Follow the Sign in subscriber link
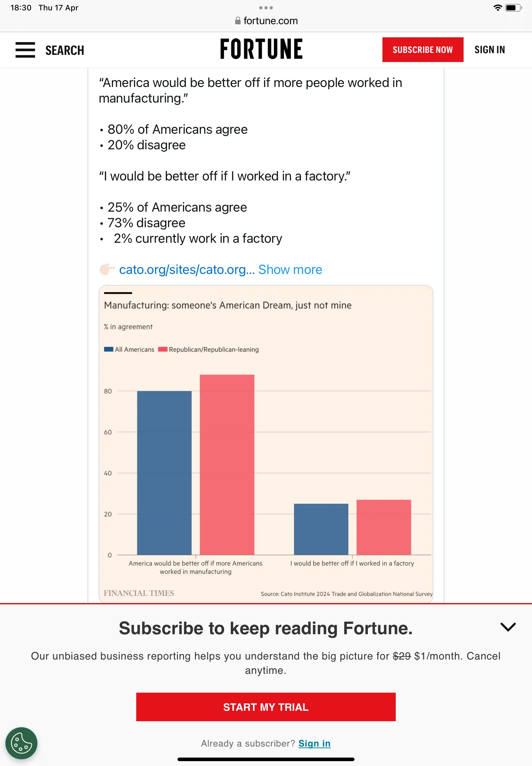Viewport: 532px width, 766px height. coord(314,743)
